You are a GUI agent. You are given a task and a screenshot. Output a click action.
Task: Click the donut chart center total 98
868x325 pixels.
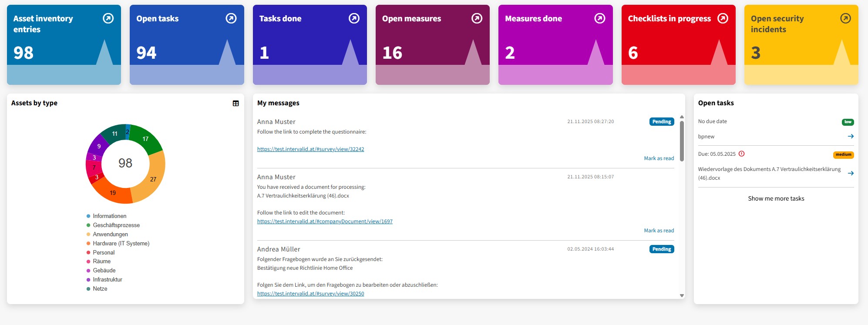tap(125, 163)
